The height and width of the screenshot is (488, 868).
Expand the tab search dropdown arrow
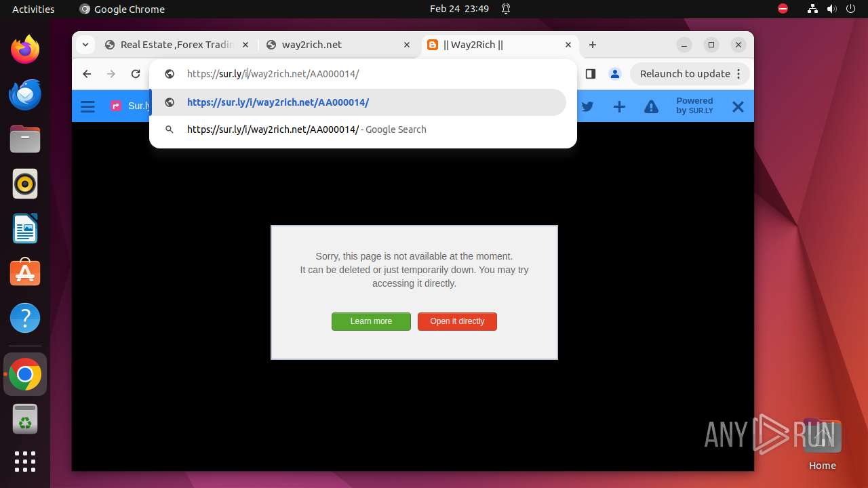[x=85, y=45]
